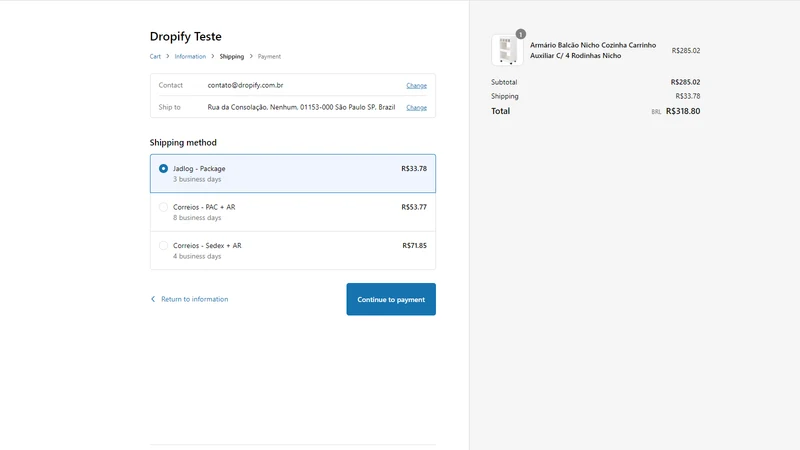Click the Shipping method heading

(x=183, y=143)
